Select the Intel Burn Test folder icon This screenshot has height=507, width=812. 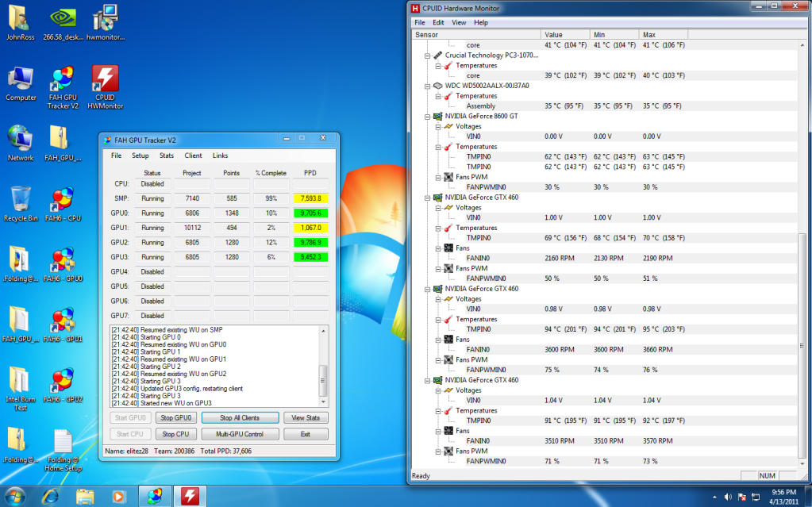coord(20,390)
